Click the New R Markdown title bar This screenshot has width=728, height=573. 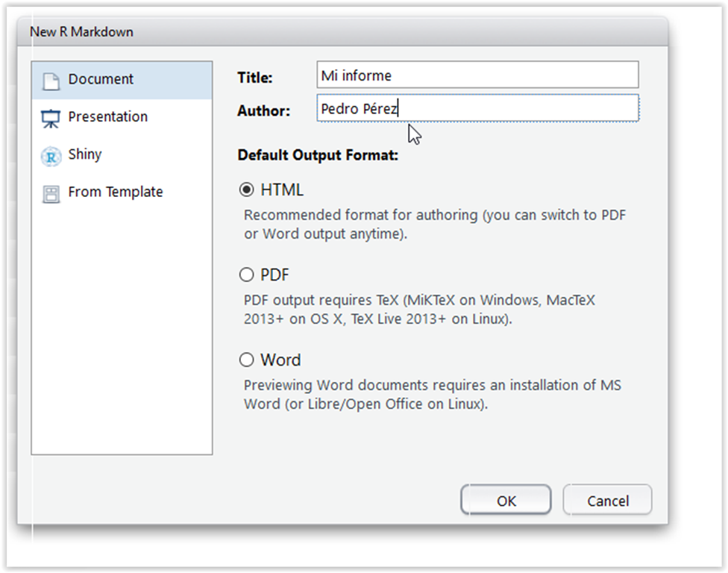(342, 31)
